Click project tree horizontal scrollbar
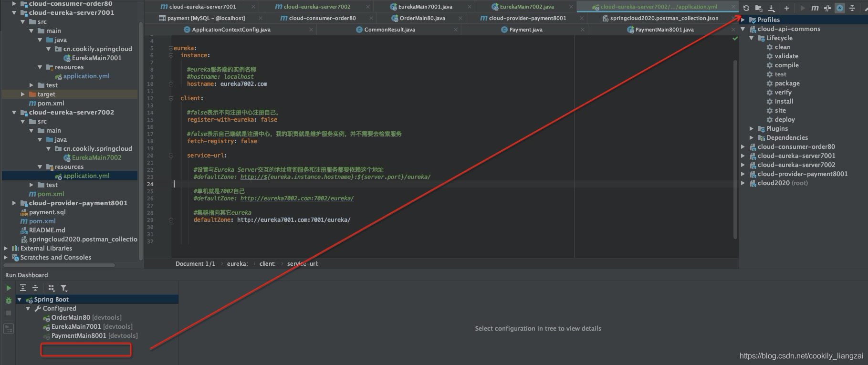 coord(59,265)
